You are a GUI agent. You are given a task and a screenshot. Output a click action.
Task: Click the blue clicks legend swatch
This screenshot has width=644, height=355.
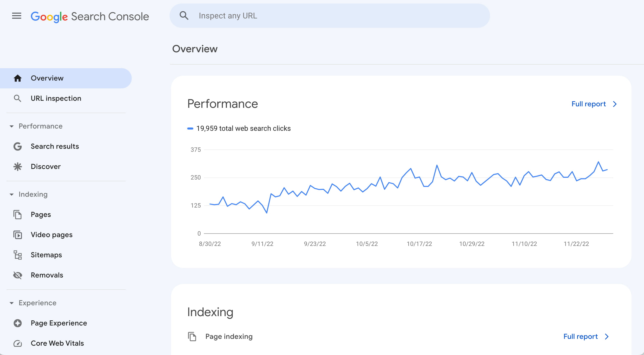[190, 129]
